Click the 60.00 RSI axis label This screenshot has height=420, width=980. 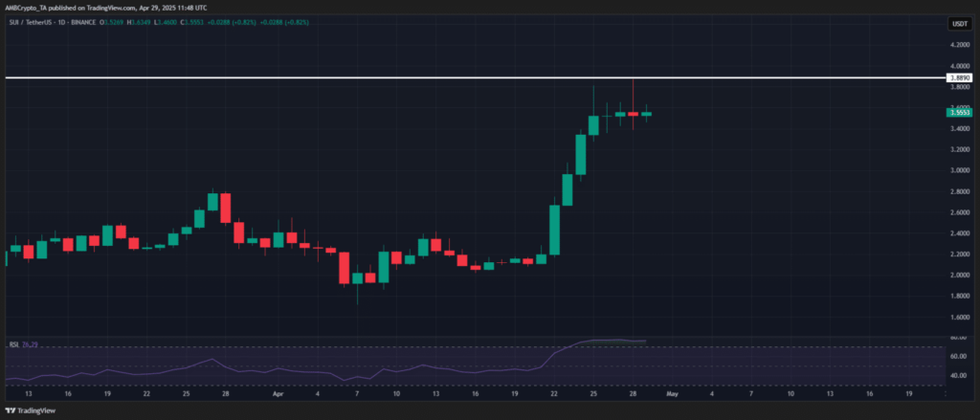click(x=957, y=356)
